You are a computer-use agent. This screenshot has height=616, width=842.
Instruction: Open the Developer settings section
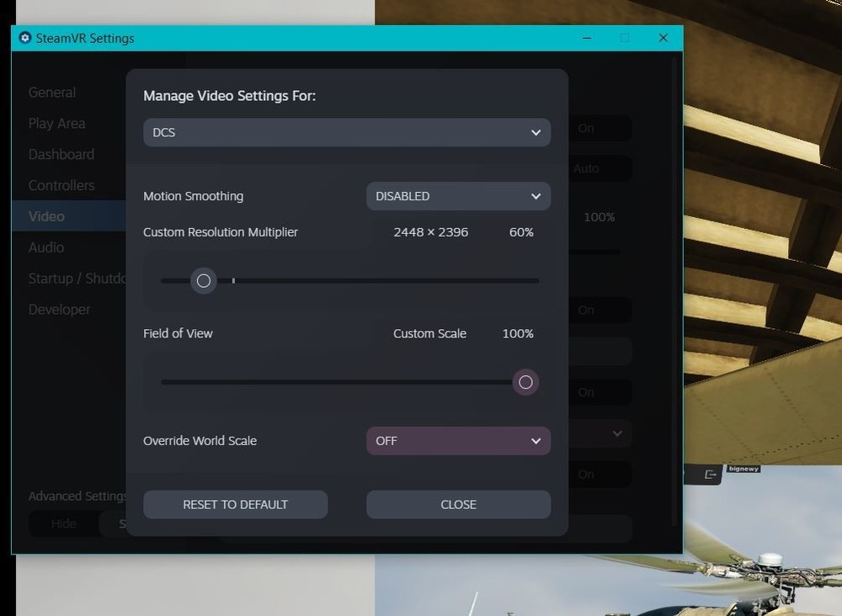[x=59, y=310]
